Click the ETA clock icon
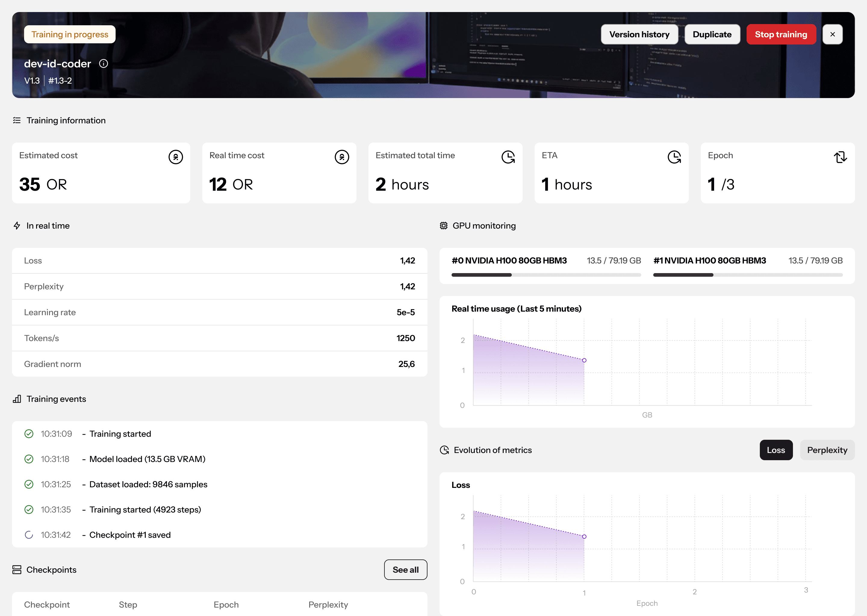 point(674,157)
